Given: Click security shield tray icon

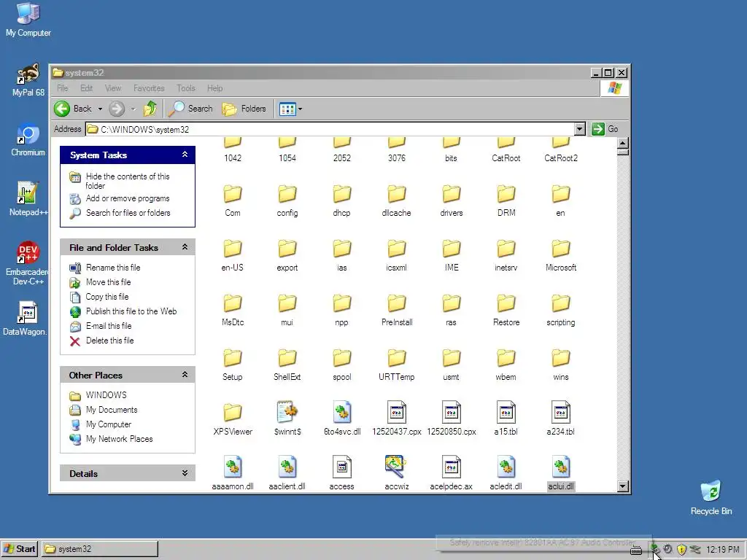Looking at the screenshot, I should (682, 550).
